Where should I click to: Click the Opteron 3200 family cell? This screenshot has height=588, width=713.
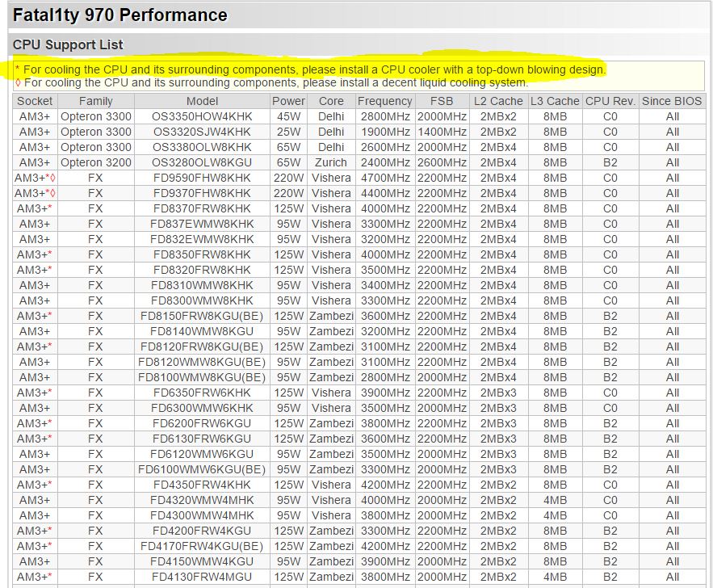pyautogui.click(x=96, y=162)
